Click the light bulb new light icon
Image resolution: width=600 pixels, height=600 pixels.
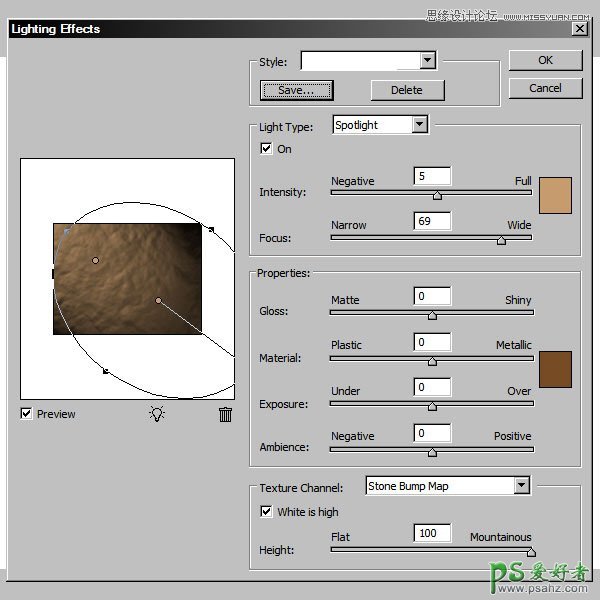pyautogui.click(x=157, y=414)
